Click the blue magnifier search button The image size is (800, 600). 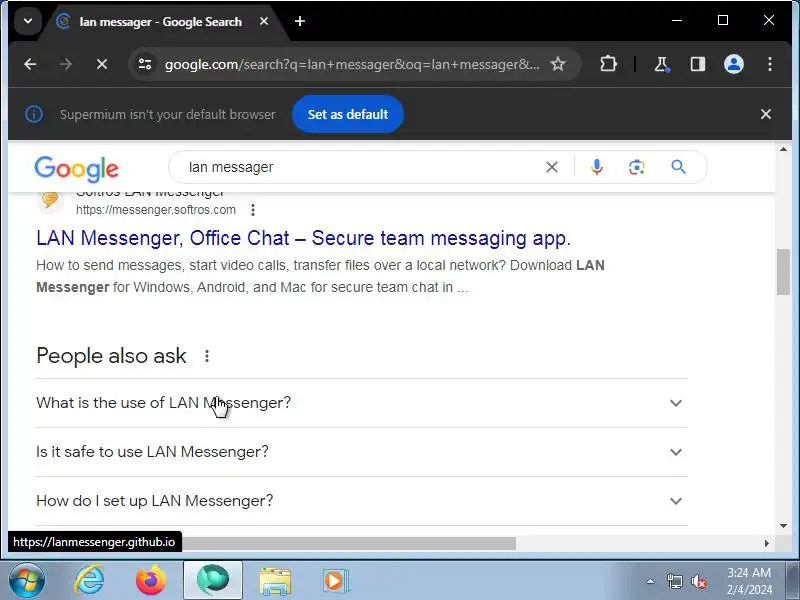click(678, 167)
